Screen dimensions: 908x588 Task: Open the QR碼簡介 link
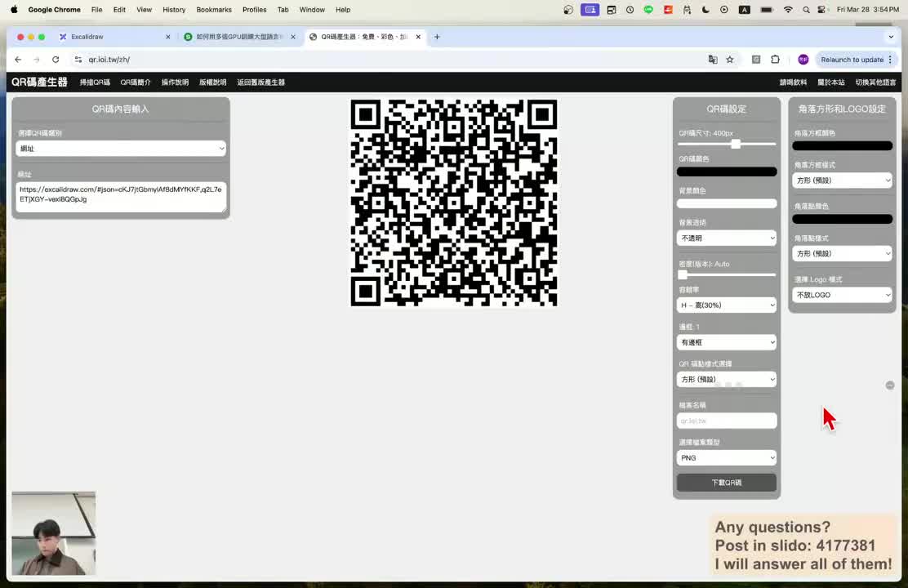click(136, 82)
